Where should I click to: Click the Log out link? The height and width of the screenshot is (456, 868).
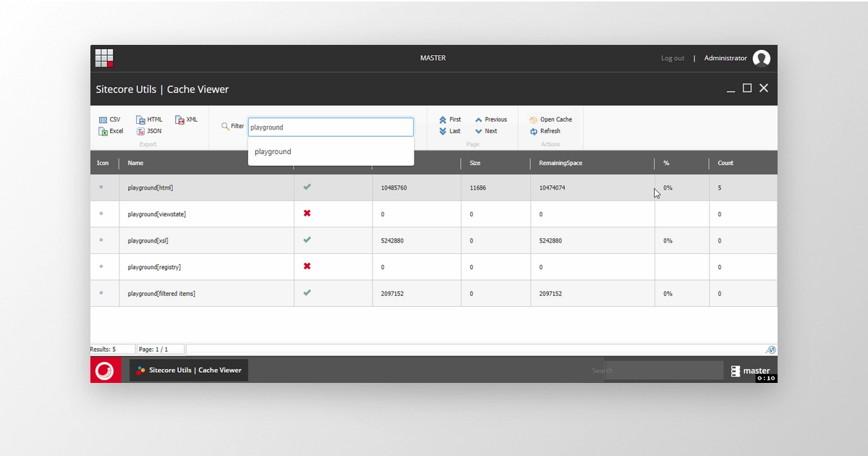[x=673, y=58]
